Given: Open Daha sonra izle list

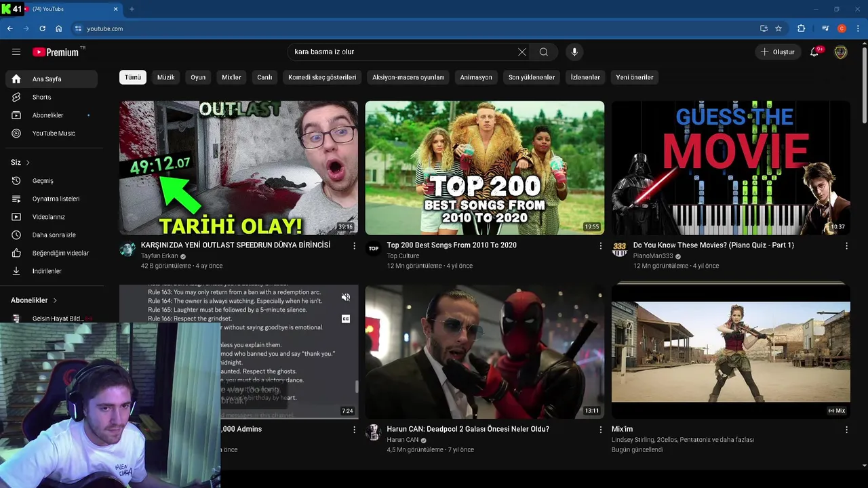Looking at the screenshot, I should coord(52,235).
